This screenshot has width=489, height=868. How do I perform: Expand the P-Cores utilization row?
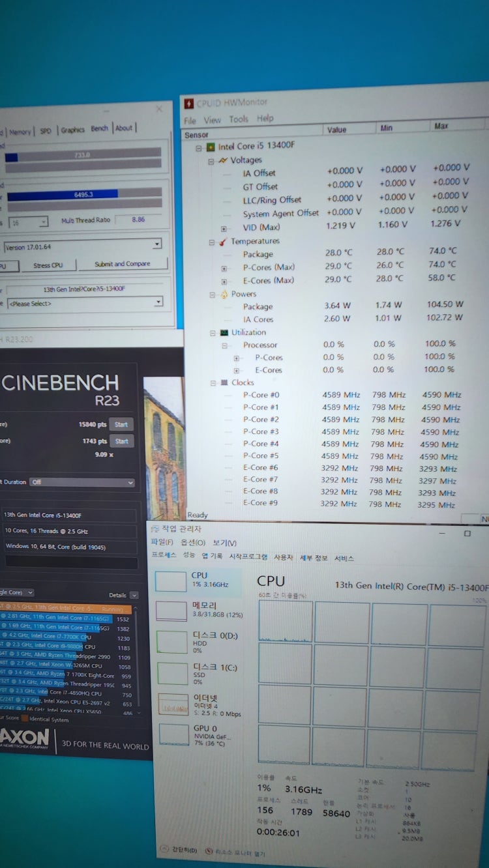tap(237, 358)
